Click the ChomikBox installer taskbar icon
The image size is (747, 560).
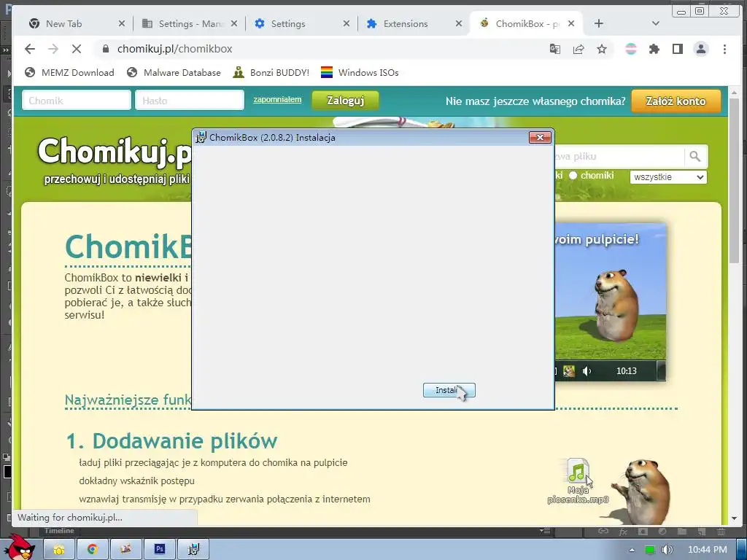193,550
